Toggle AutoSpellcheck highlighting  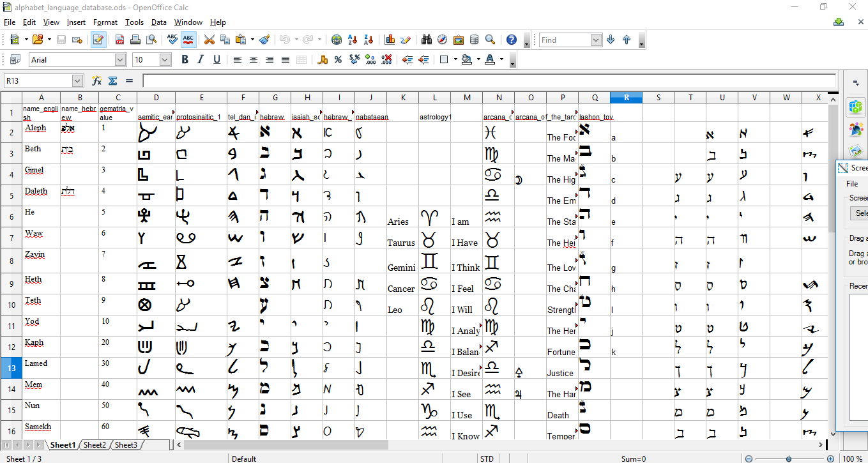[188, 40]
